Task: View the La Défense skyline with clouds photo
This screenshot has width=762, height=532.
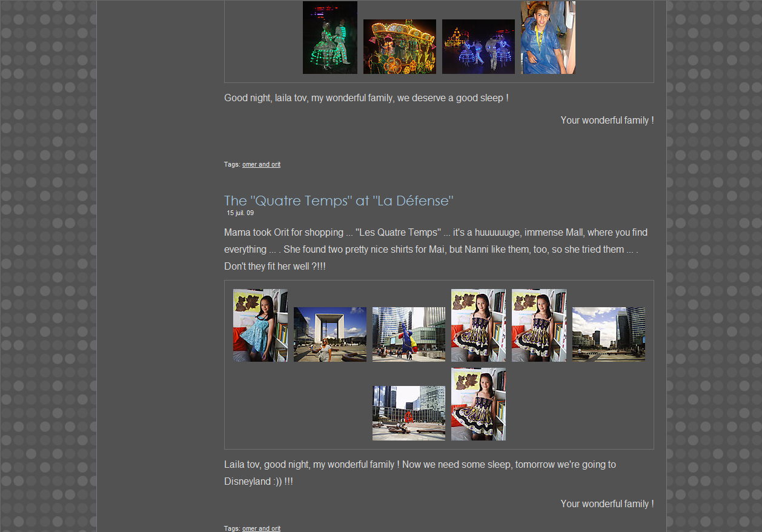Action: point(608,334)
